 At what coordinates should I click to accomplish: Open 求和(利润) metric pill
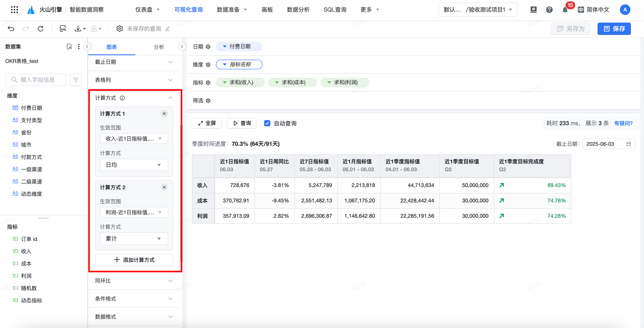click(x=345, y=82)
